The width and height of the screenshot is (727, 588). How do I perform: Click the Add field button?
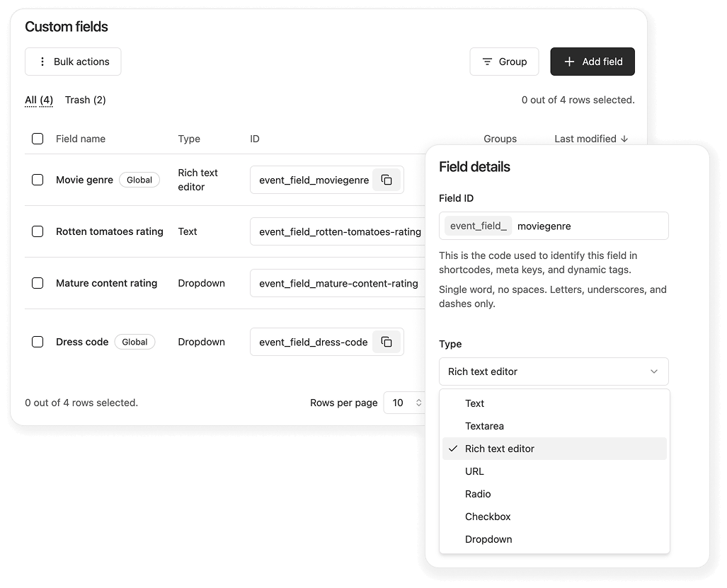pos(593,62)
